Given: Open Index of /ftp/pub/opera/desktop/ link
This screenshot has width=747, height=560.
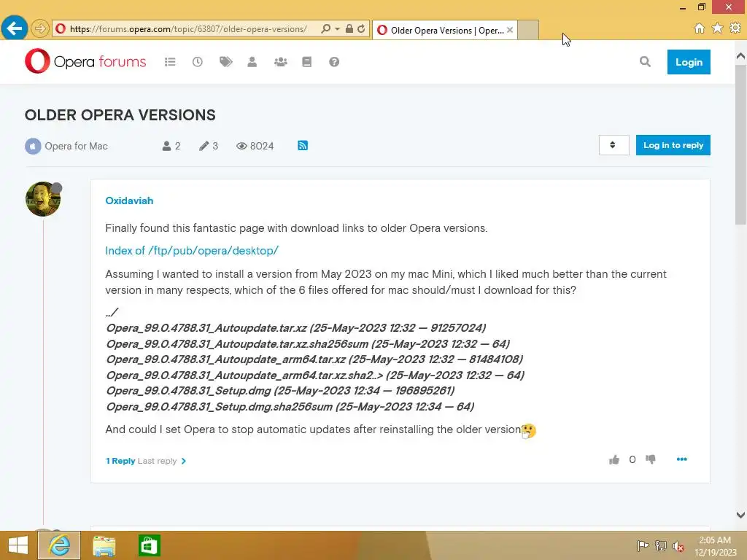Looking at the screenshot, I should coord(192,251).
